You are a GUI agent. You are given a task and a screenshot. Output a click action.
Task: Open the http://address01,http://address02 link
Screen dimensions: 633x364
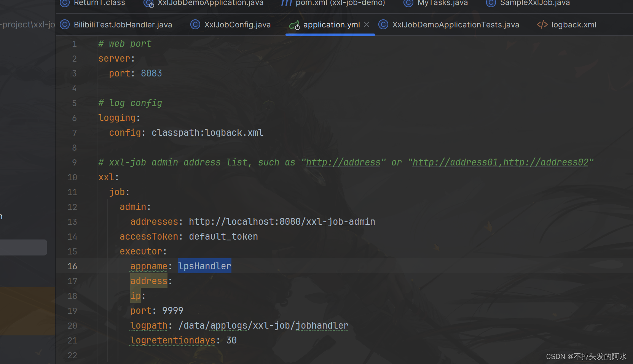click(x=501, y=162)
